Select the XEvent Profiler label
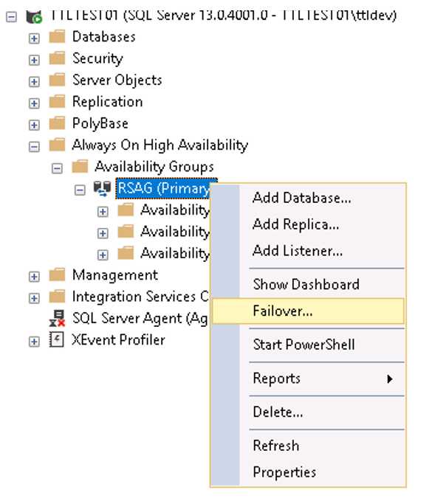Viewport: 432px width, 504px height. click(118, 339)
